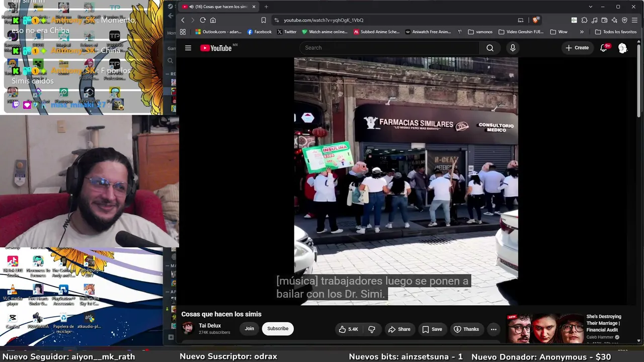Image resolution: width=644 pixels, height=362 pixels.
Task: Open the Todos los favoritos folder
Action: tap(615, 32)
